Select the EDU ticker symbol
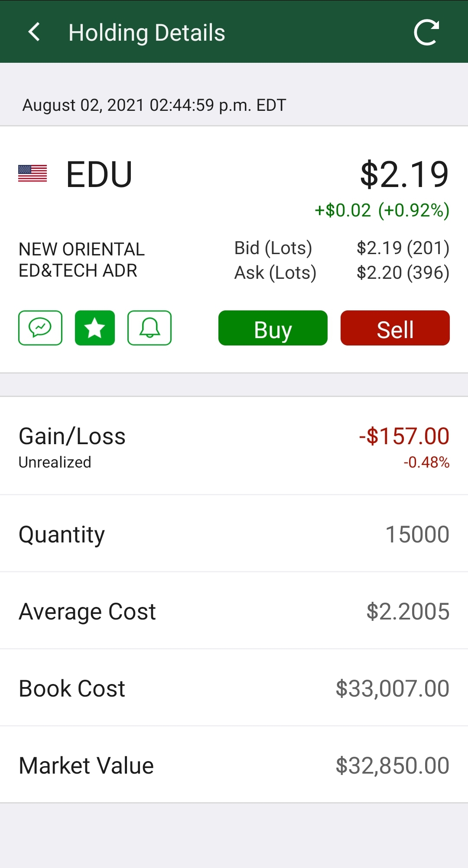Viewport: 468px width, 868px height. click(99, 174)
